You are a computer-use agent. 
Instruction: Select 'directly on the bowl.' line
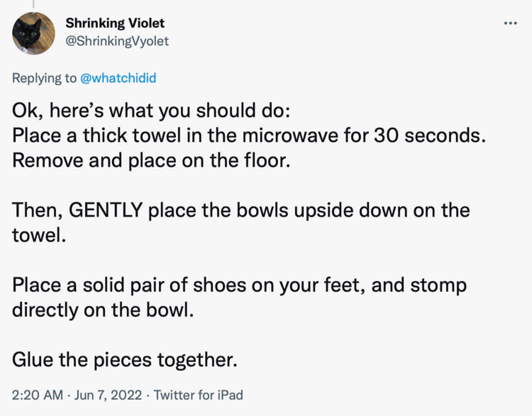point(103,310)
